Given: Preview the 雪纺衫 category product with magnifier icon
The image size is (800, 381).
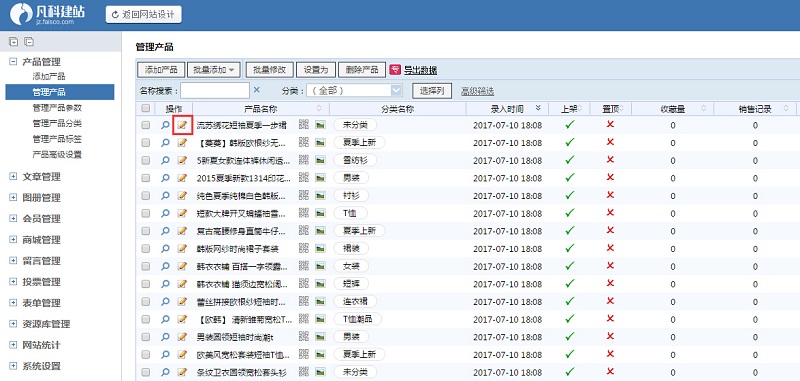Looking at the screenshot, I should click(165, 160).
